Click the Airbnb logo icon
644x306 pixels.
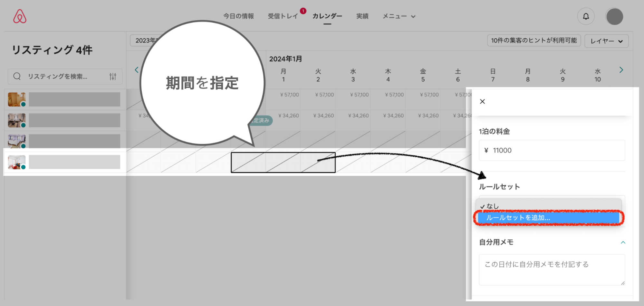click(20, 16)
